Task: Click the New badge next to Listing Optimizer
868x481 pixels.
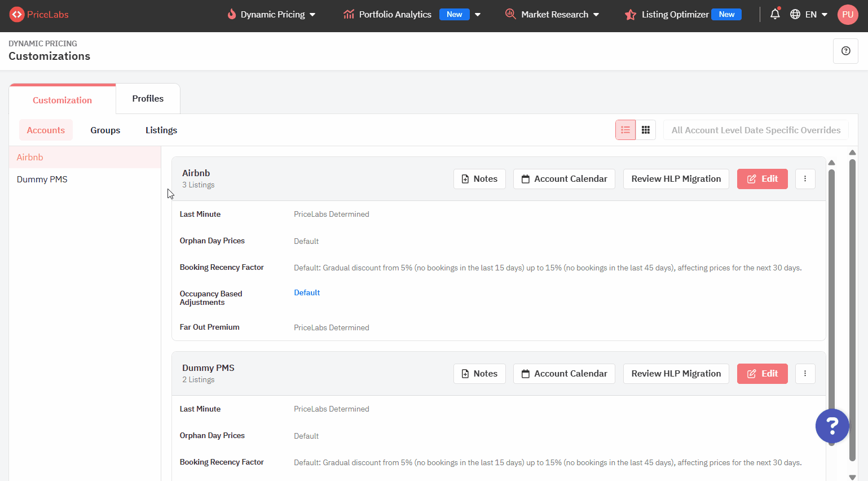Action: tap(726, 15)
